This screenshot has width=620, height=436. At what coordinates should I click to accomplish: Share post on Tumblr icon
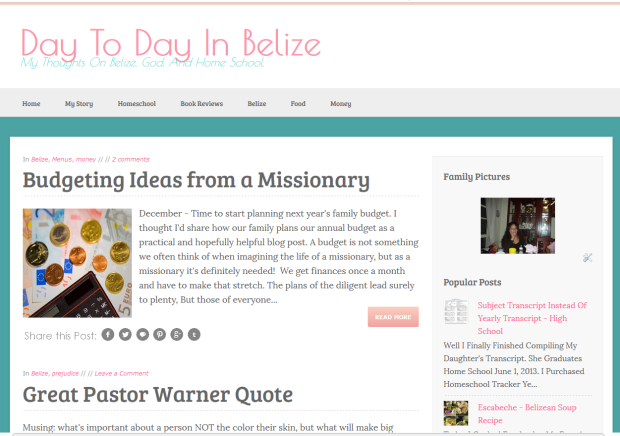[194, 334]
